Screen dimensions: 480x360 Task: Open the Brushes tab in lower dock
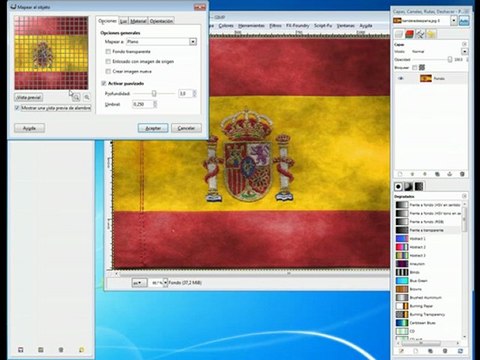click(x=398, y=186)
